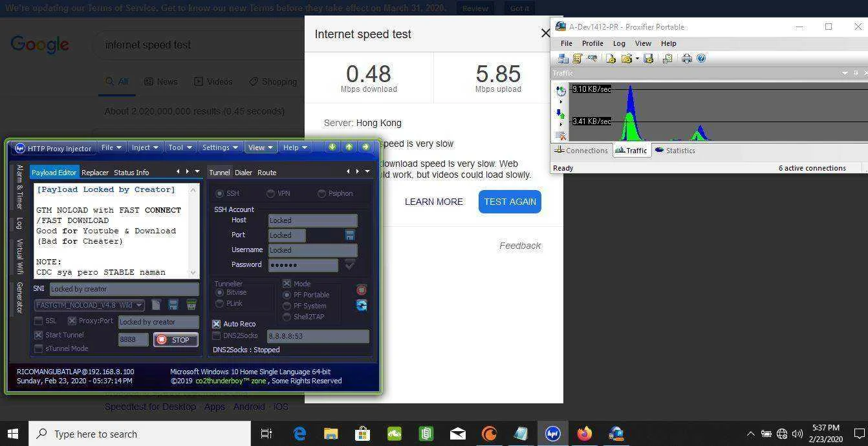This screenshot has height=446, width=868.
Task: Click the save profile icon in Proxifier toolbar
Action: point(649,58)
